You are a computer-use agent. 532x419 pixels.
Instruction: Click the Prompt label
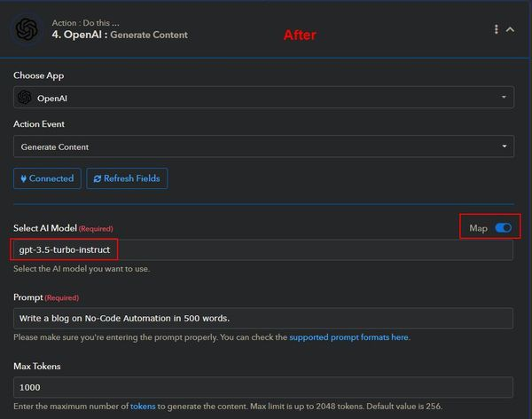(x=28, y=297)
